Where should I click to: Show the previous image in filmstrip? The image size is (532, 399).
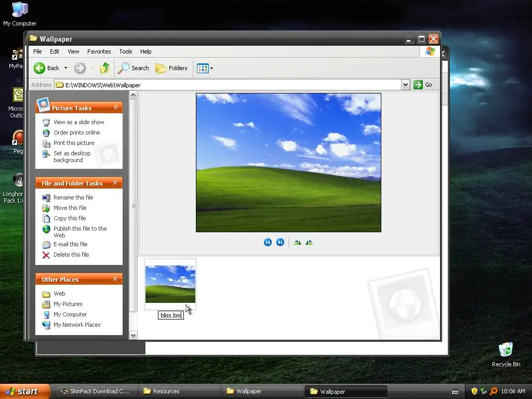[x=268, y=242]
